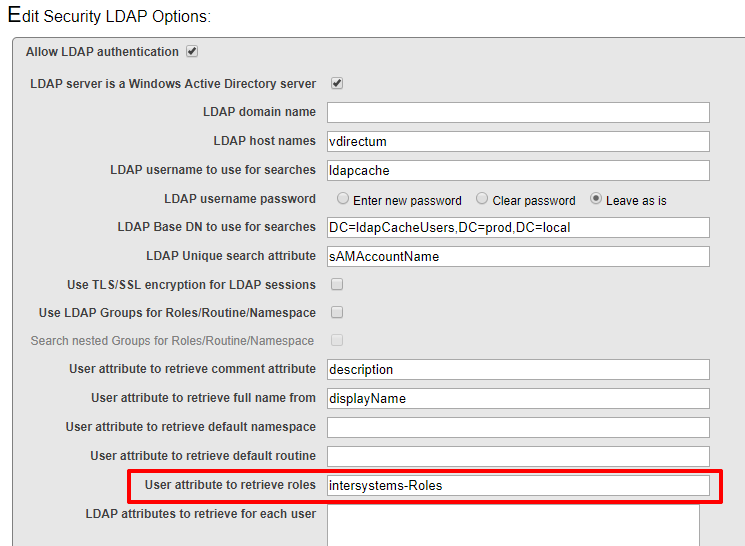The image size is (745, 546).
Task: Toggle Windows Active Directory server checkbox
Action: coord(337,83)
